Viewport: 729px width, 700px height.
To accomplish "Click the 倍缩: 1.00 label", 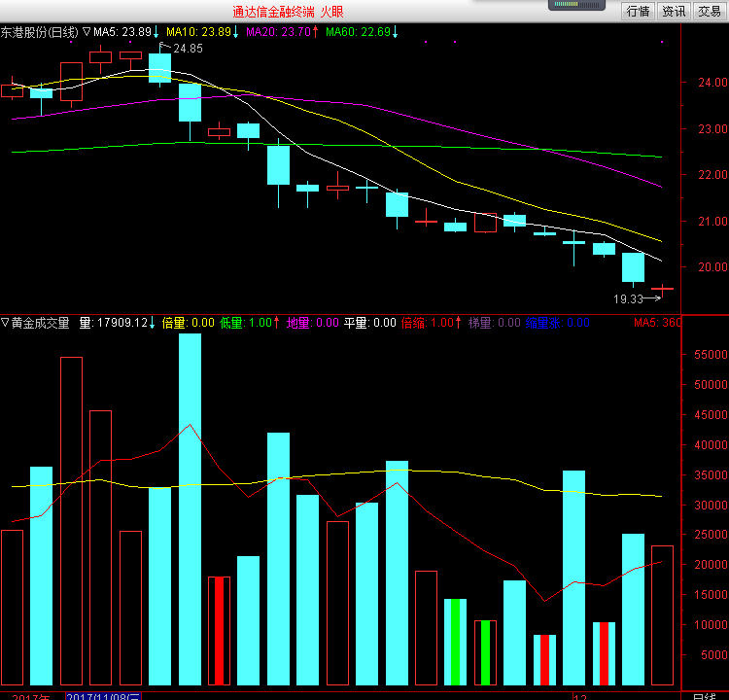I will point(428,323).
